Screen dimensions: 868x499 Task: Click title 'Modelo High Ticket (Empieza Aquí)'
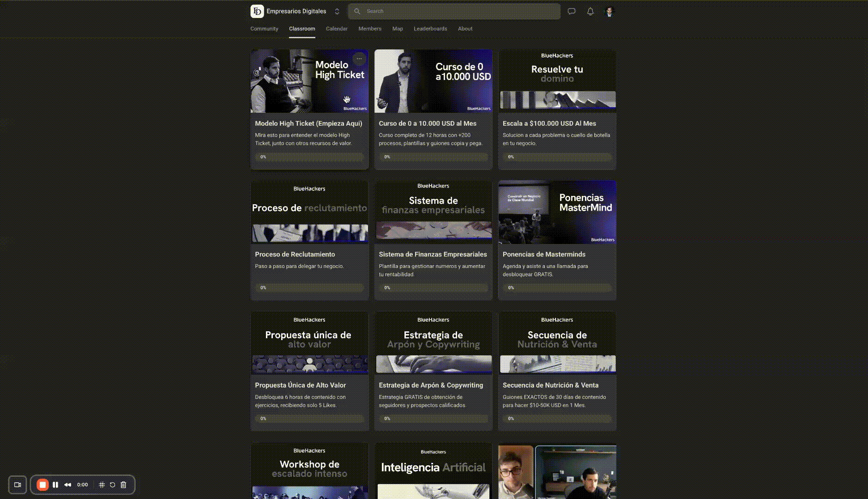tap(308, 123)
